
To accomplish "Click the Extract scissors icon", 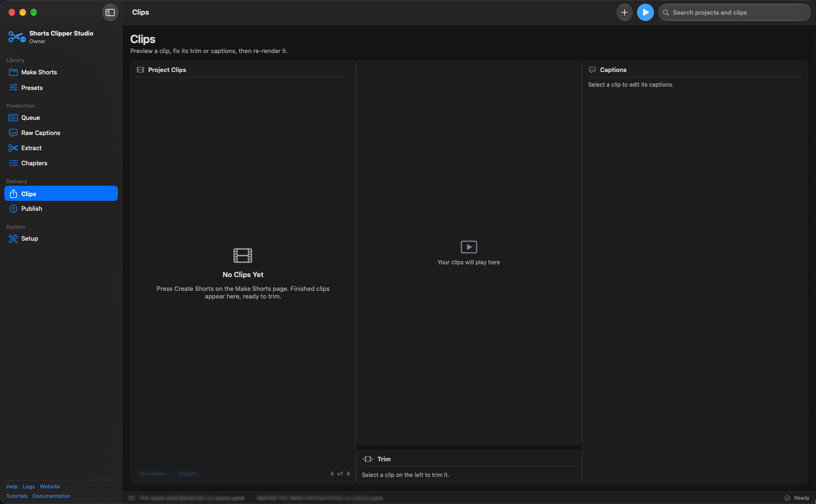I will coord(13,148).
